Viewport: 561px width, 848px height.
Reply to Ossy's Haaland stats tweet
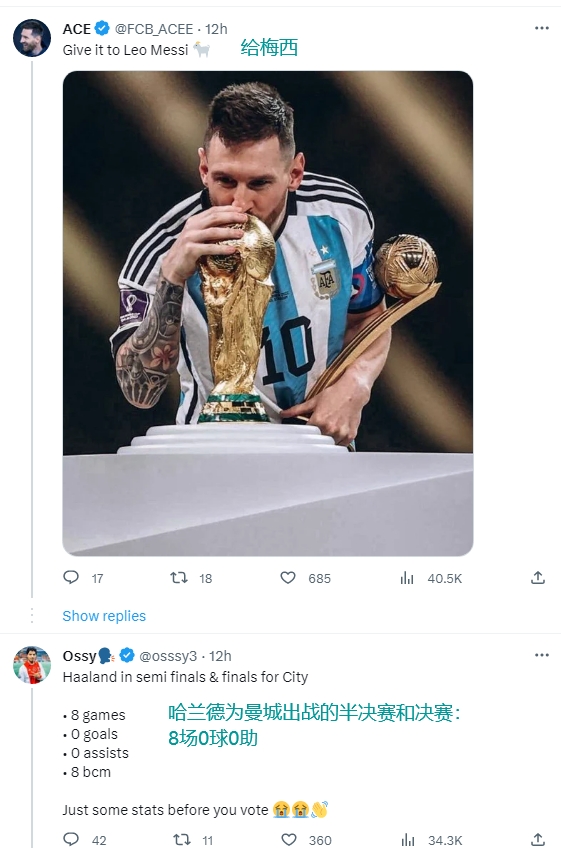tap(71, 839)
